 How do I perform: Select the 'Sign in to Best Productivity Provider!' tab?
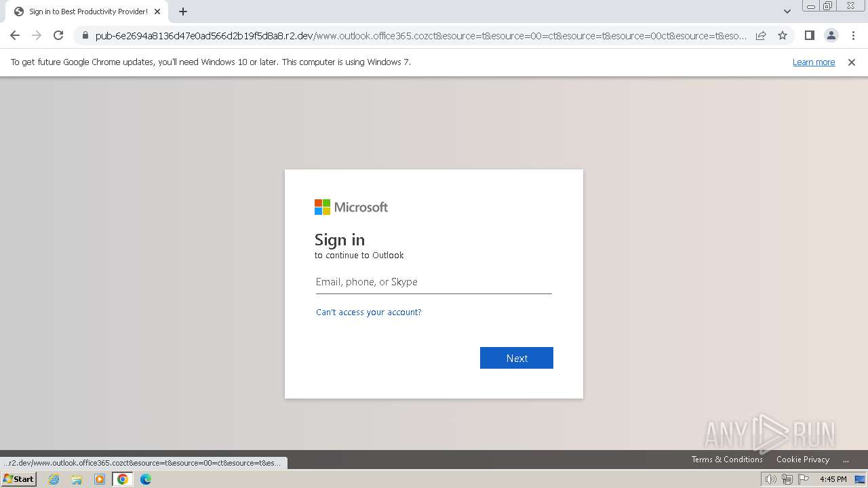(x=88, y=12)
